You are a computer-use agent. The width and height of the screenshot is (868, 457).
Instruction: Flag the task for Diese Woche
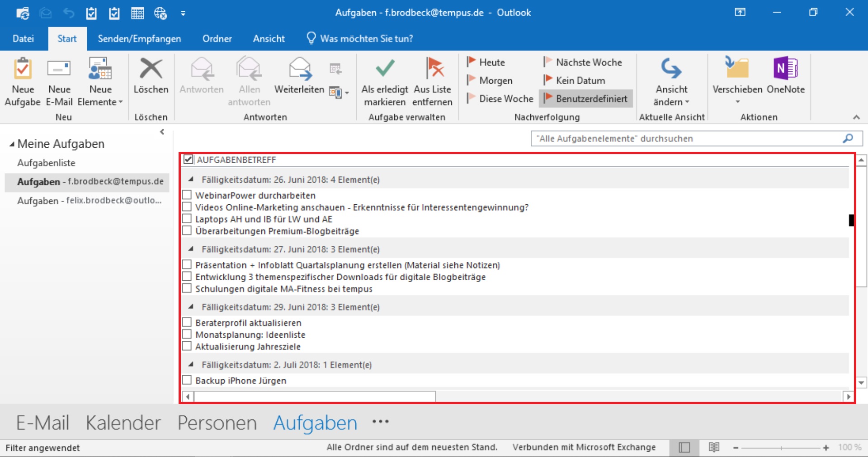[500, 98]
